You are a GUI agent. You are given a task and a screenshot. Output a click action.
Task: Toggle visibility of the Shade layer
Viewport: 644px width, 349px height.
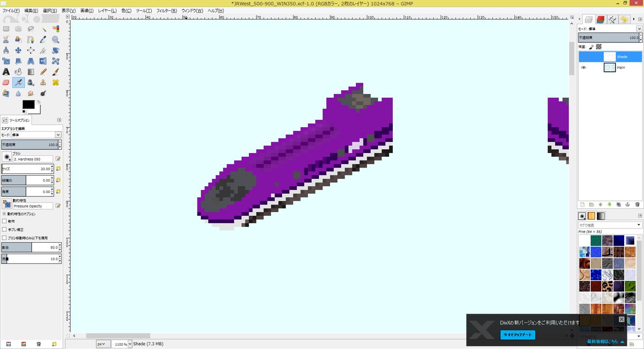(x=583, y=56)
